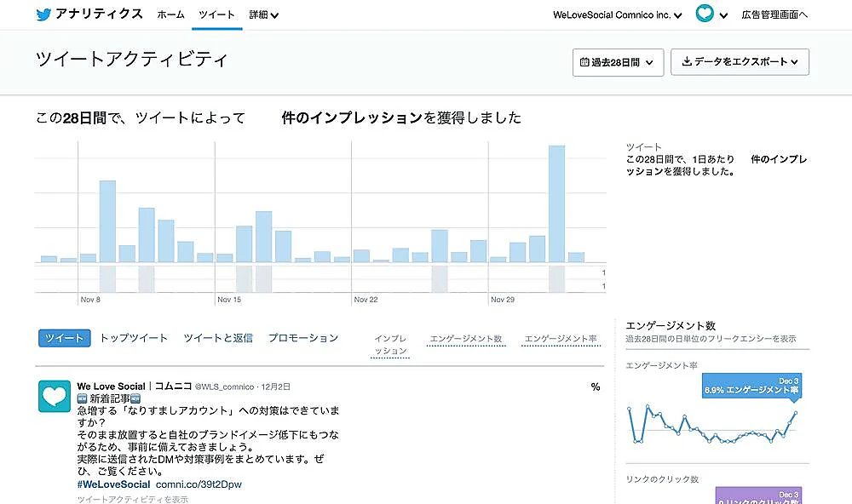This screenshot has width=852, height=504.
Task: Switch to the トップツイート tab
Action: coord(134,338)
